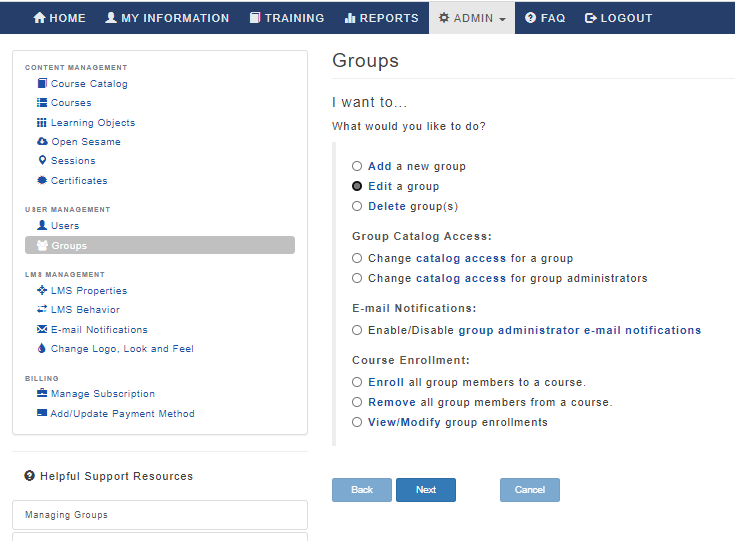
Task: Select the Add a new group radio
Action: (357, 166)
